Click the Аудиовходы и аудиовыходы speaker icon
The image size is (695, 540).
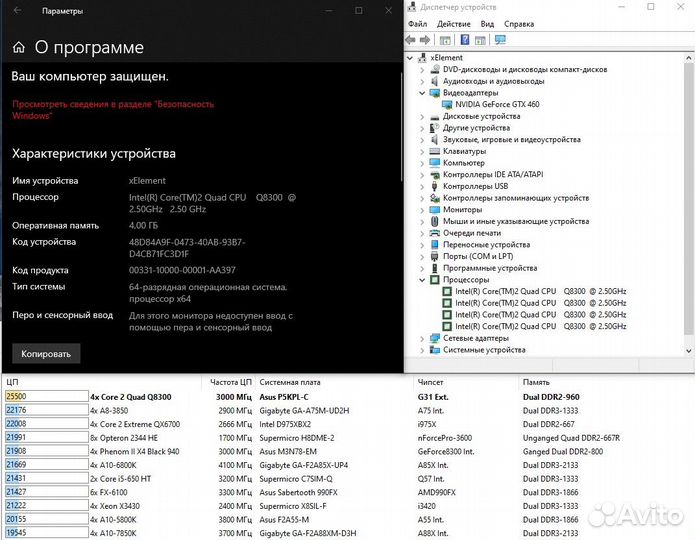[435, 81]
